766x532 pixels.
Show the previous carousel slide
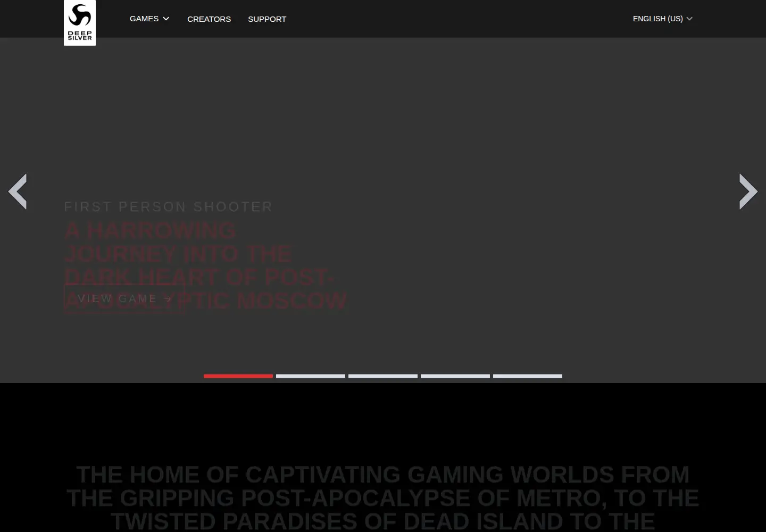click(x=18, y=192)
